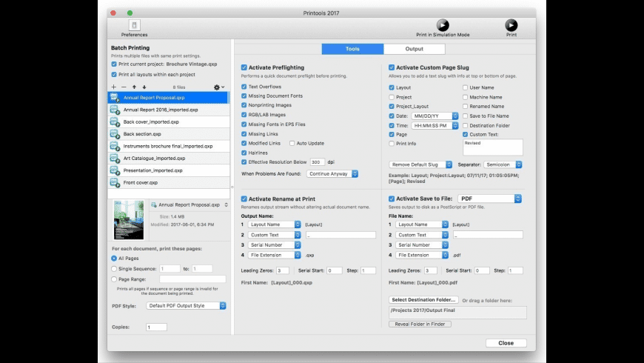Open the When Problems Are Found dropdown

click(332, 173)
